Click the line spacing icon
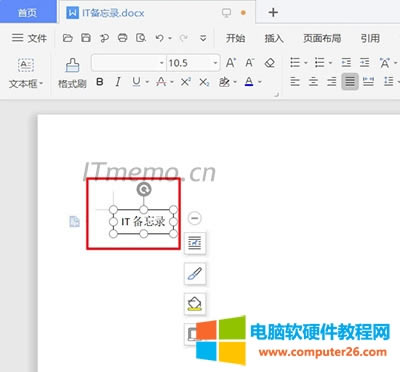Image resolution: width=400 pixels, height=372 pixels. coord(388,81)
